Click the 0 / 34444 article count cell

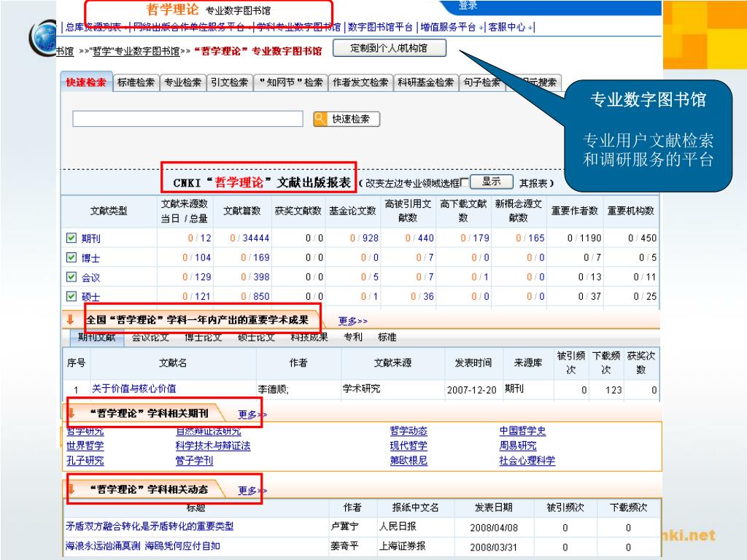pyautogui.click(x=249, y=238)
